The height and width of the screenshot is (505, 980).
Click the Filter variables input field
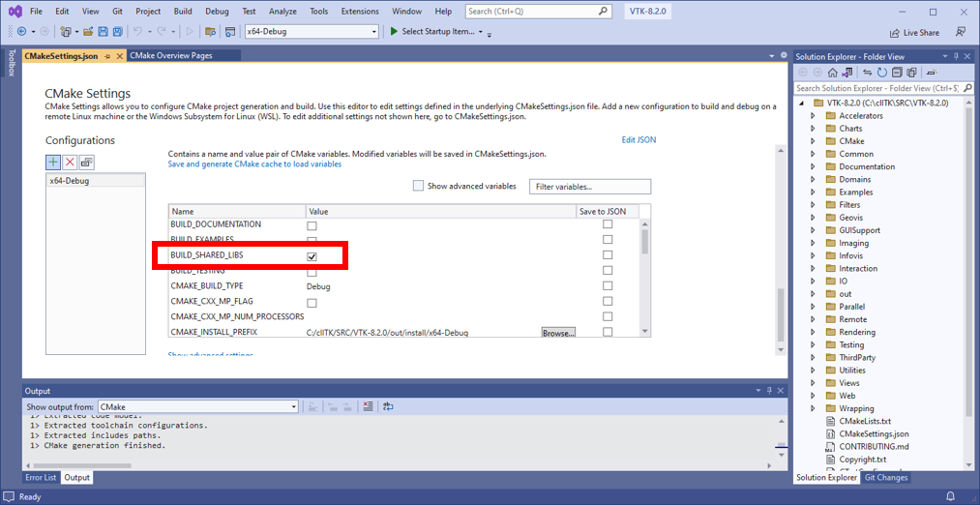coord(589,187)
